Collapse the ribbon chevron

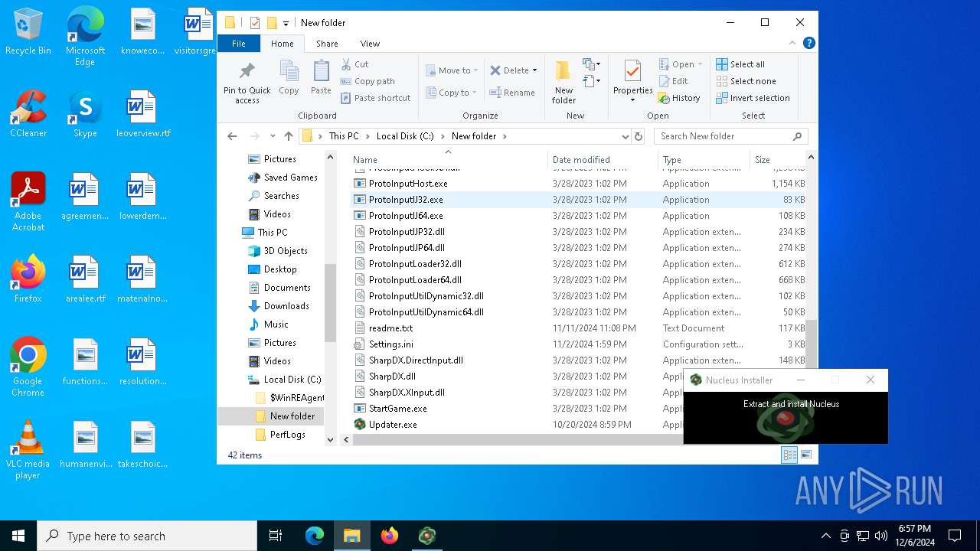tap(792, 43)
